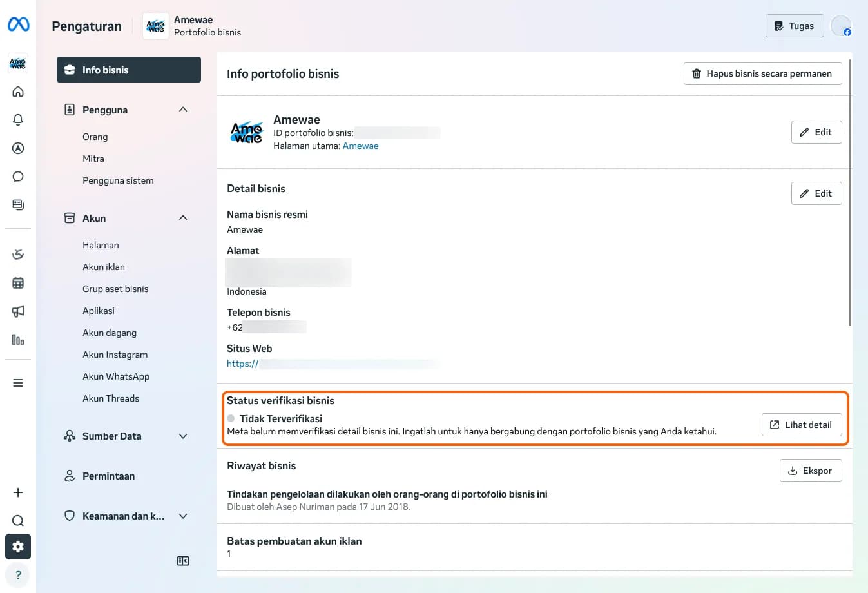Open the megaphone ads icon
The image size is (868, 593).
18,311
